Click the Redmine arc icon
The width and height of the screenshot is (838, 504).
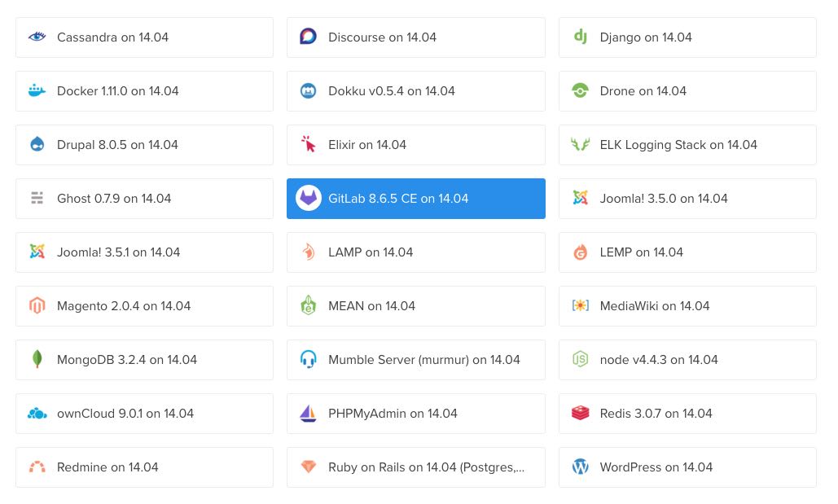point(37,467)
